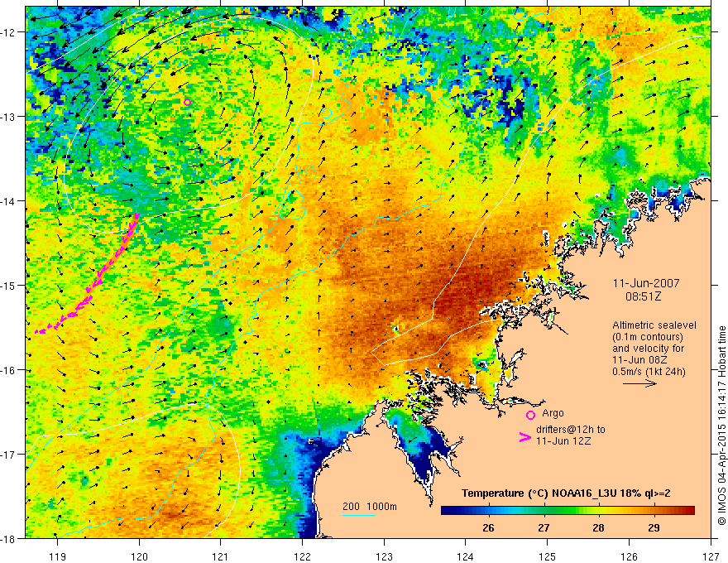This screenshot has height=563, width=728.
Task: Click the 27 label on temperature scale
Action: (x=544, y=527)
